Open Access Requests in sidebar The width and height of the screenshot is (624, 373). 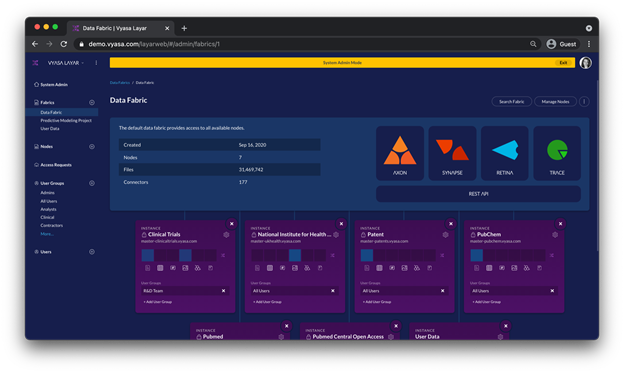(x=56, y=165)
